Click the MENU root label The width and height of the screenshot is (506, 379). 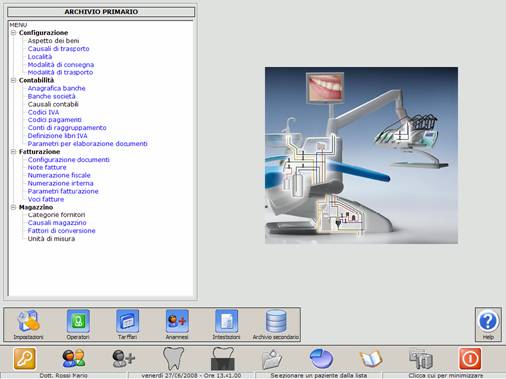18,25
